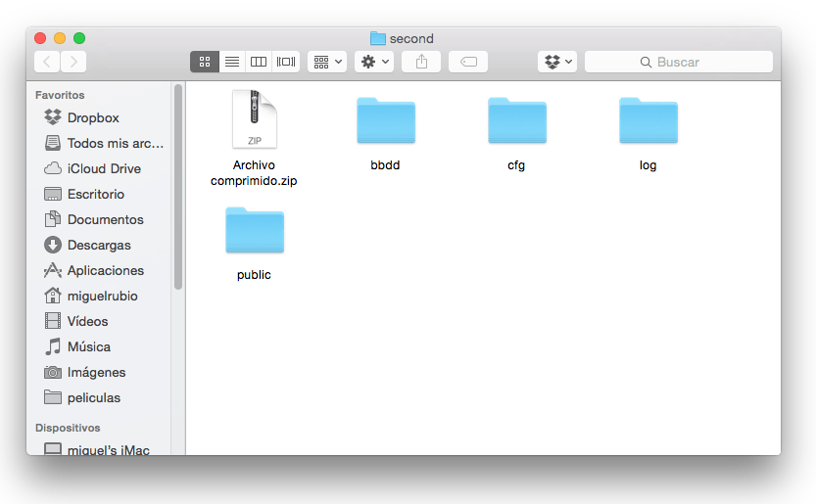Viewport: 816px width, 504px height.
Task: Select the log folder icon
Action: tap(648, 120)
